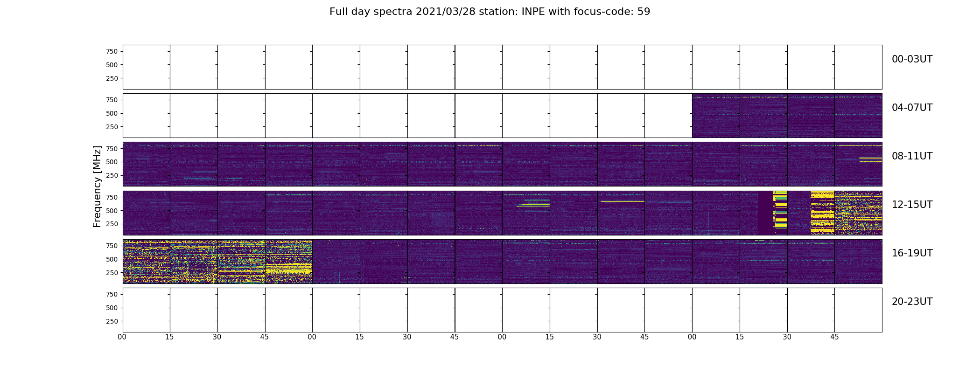980x373 pixels.
Task: Click the 750 tick of the 08-11UT row
Action: pos(112,148)
